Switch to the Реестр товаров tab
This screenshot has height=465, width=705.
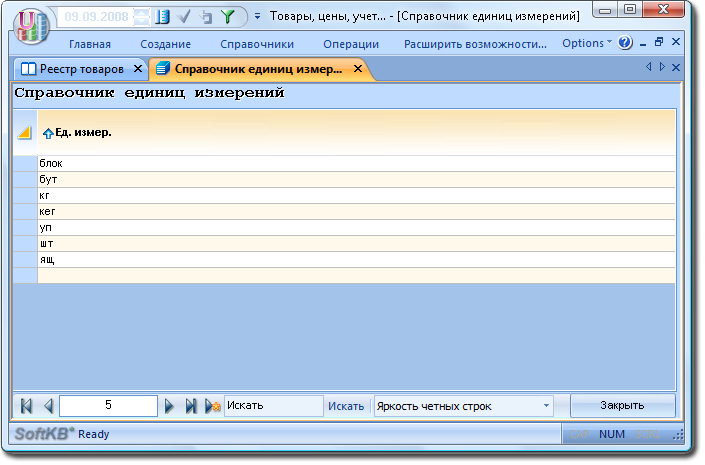point(82,69)
